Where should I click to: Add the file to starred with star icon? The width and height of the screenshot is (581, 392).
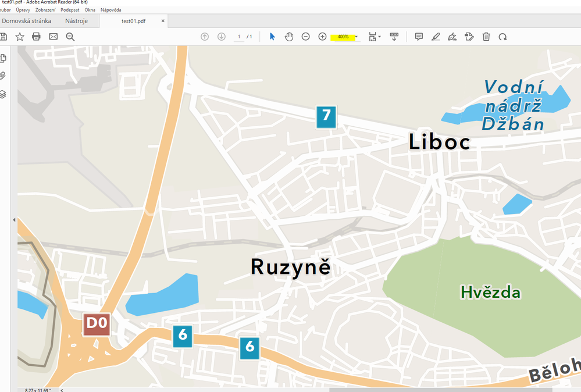(x=20, y=37)
